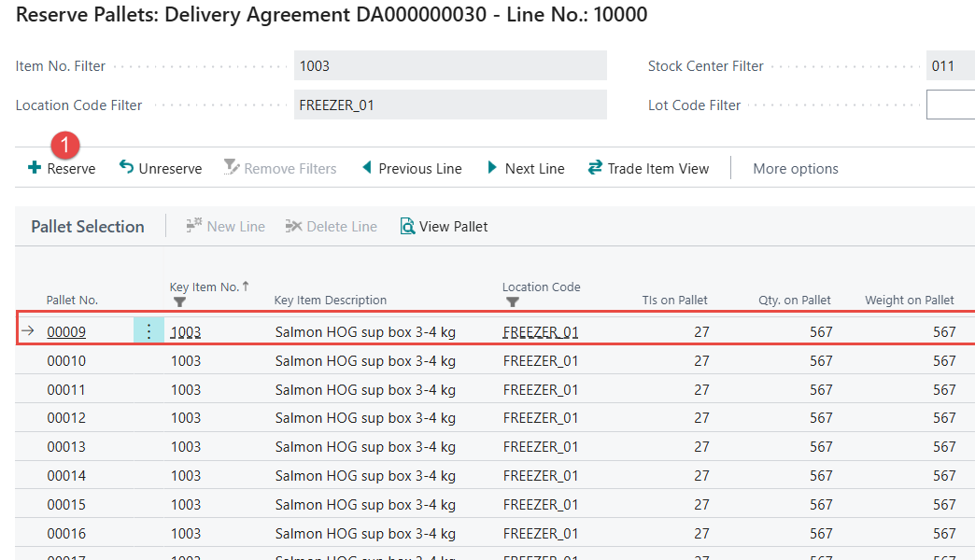Advance with the Next Line arrow icon
This screenshot has height=560, width=975.
coord(492,168)
